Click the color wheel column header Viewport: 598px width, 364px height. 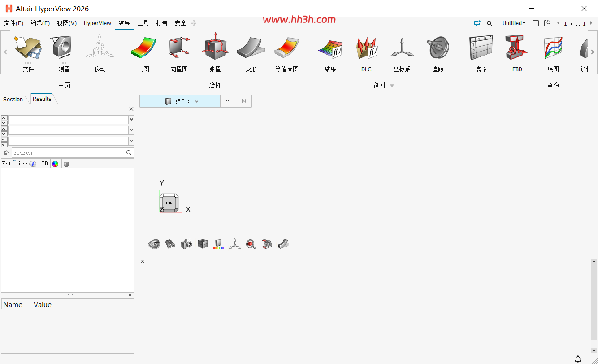(55, 164)
